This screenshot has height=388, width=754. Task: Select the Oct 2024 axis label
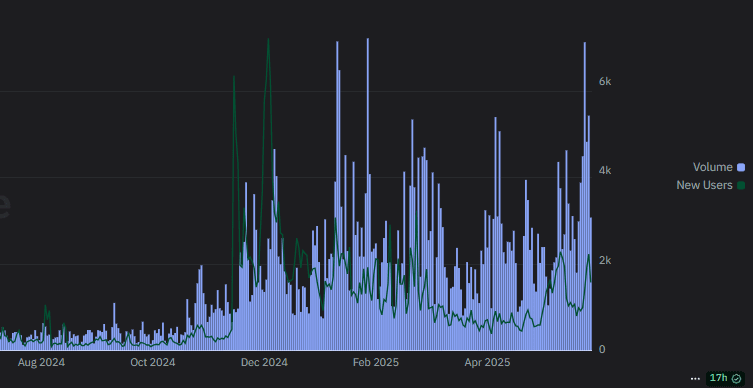tap(152, 363)
